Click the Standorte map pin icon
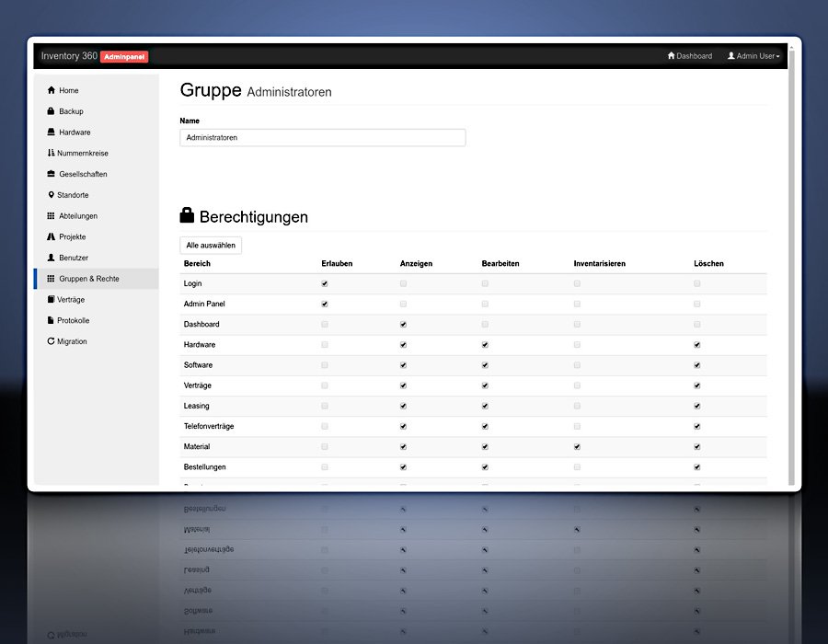The width and height of the screenshot is (828, 644). tap(52, 195)
